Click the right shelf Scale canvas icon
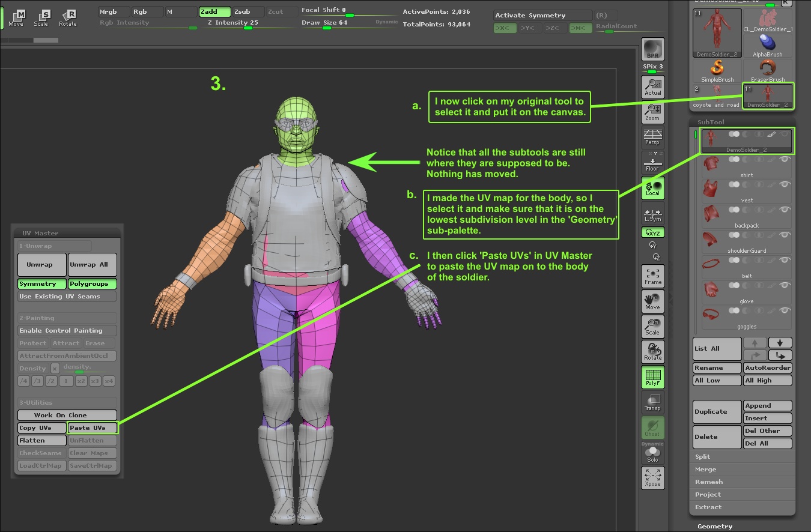 [x=652, y=327]
